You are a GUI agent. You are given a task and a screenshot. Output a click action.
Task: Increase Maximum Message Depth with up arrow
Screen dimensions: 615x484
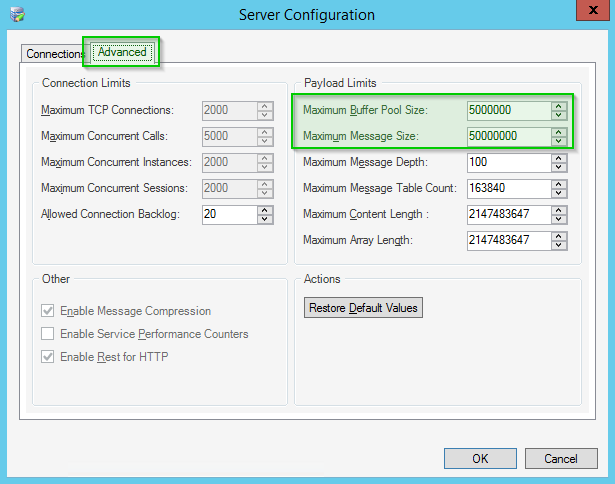coord(558,157)
